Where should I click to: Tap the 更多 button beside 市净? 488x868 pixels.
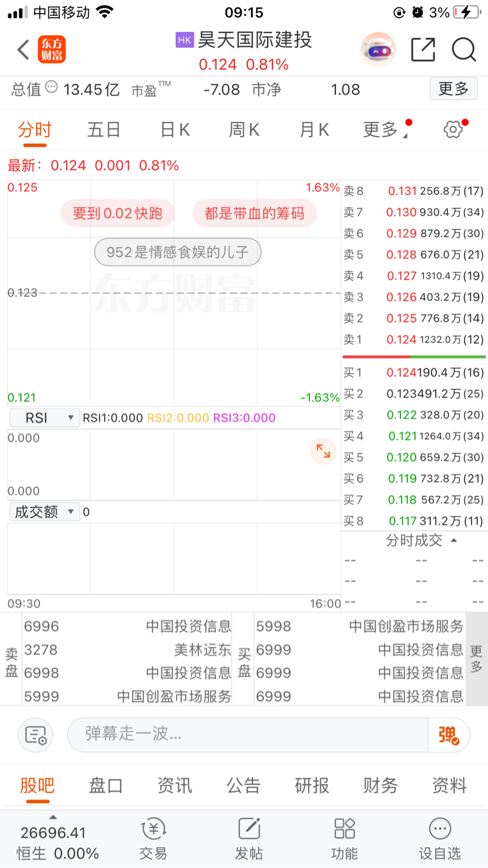tap(454, 89)
